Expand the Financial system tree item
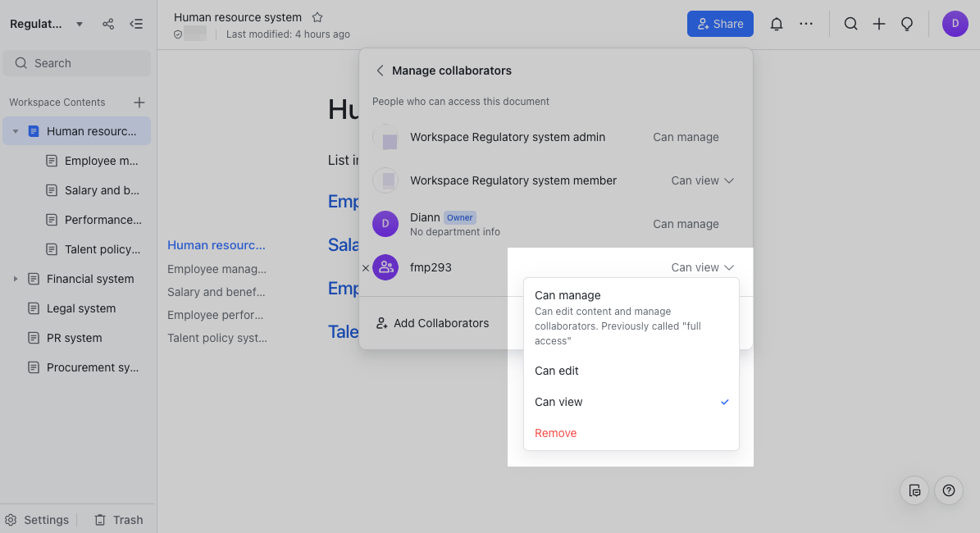The height and width of the screenshot is (533, 980). point(15,279)
